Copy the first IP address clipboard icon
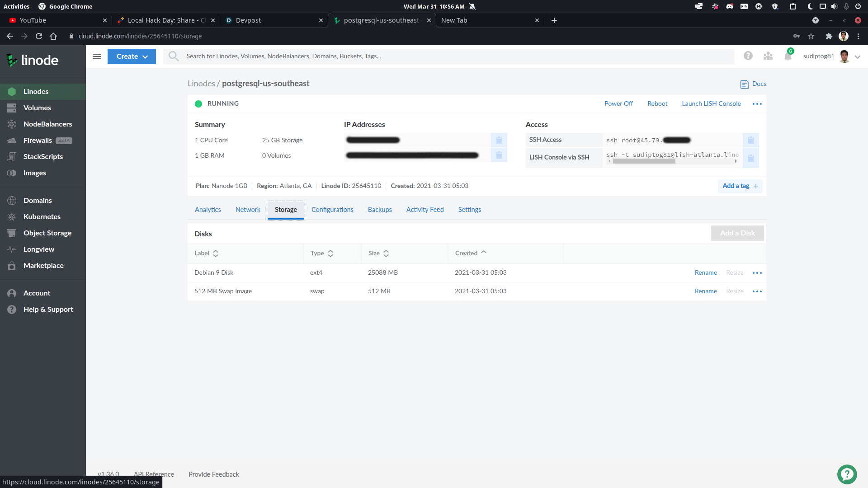 [499, 140]
